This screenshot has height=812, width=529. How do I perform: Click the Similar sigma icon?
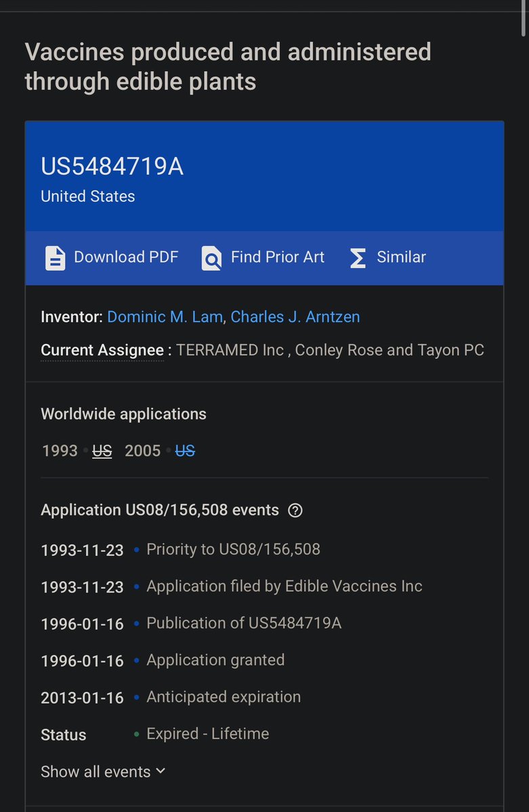(x=358, y=258)
